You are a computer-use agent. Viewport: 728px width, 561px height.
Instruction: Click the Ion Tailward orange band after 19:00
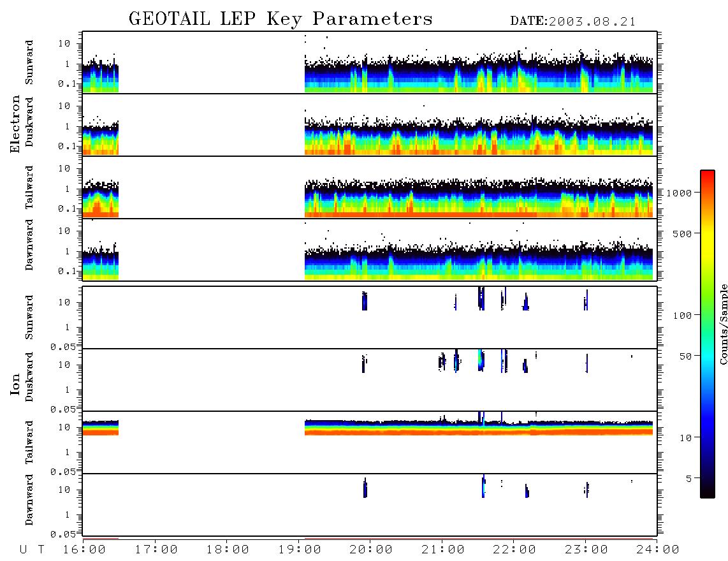(x=479, y=432)
